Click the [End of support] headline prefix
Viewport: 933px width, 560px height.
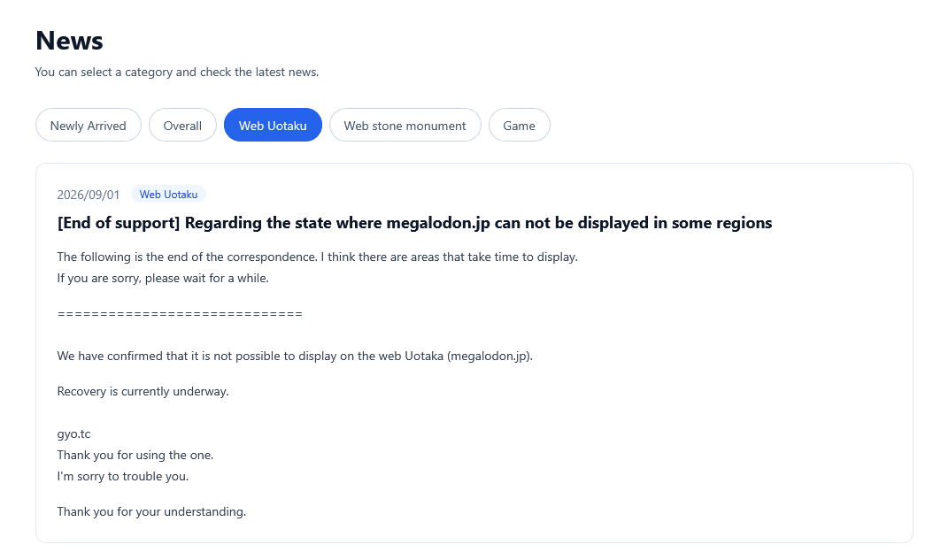[119, 223]
